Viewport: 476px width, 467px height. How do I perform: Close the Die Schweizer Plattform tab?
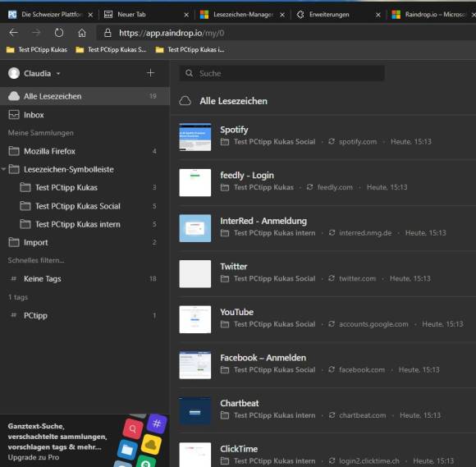coord(90,15)
